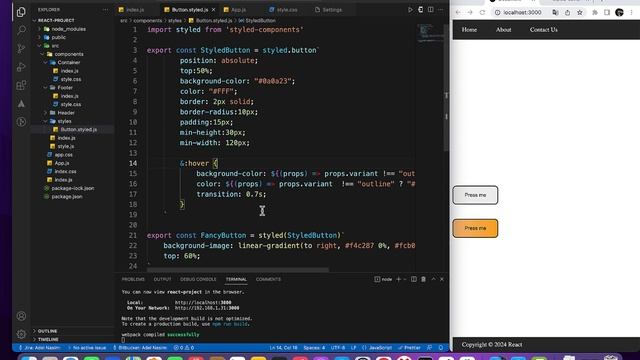Open editor more actions ellipsis

tap(440, 9)
